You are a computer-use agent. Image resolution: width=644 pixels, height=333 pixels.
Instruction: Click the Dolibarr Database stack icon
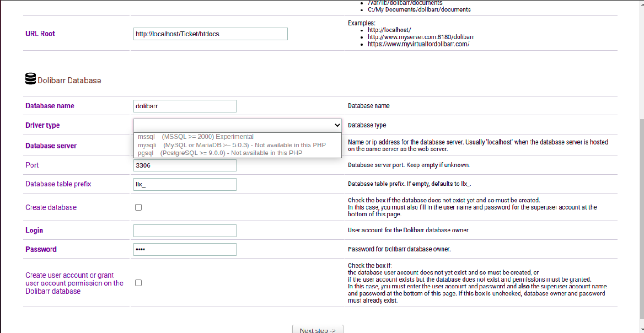click(31, 79)
